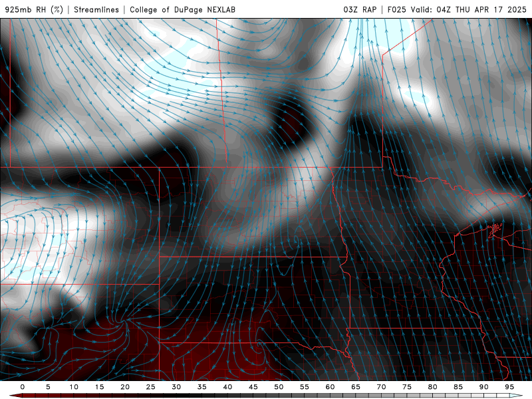532x399 pixels.
Task: Select the 30 label on color scale
Action: pyautogui.click(x=176, y=387)
